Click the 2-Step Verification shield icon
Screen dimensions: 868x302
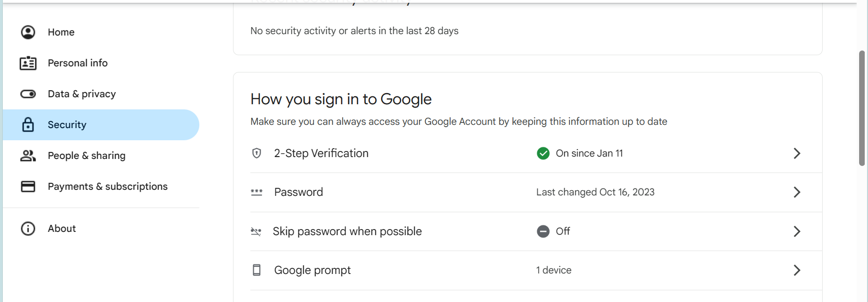(x=256, y=153)
